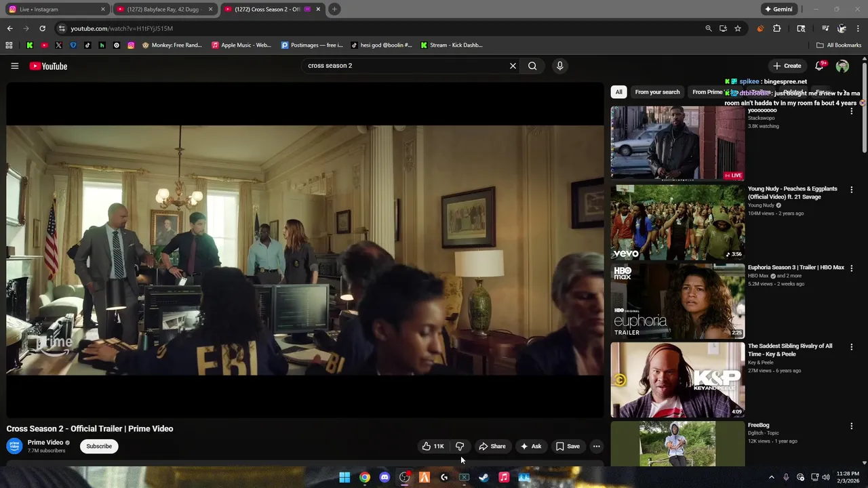Bookmark this page with star icon

pos(738,28)
